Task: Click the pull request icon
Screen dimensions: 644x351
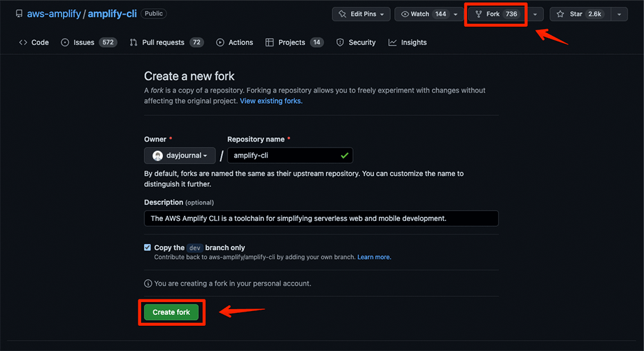Action: 133,43
